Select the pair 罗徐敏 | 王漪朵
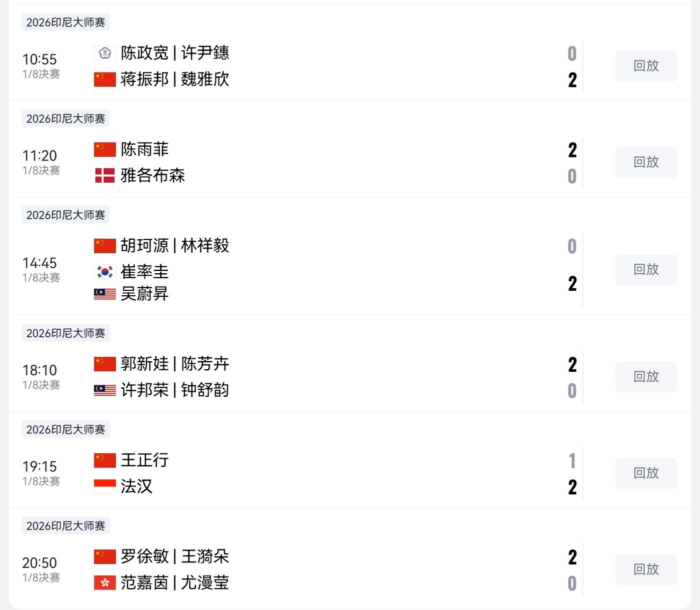This screenshot has height=610, width=700. coord(174,556)
